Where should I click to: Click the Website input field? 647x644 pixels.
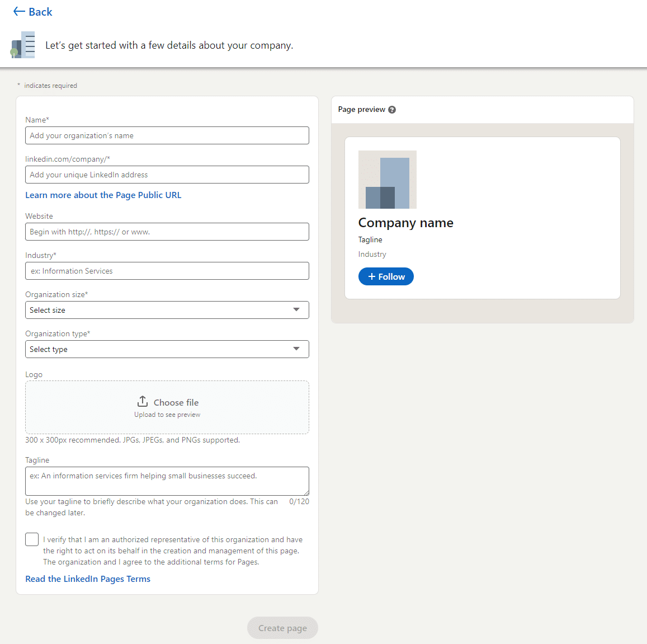pyautogui.click(x=167, y=232)
